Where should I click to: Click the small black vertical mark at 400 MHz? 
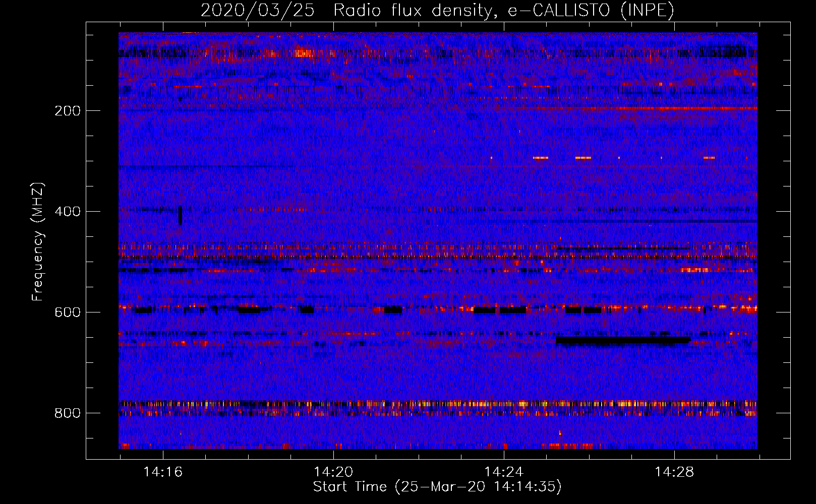pos(180,215)
